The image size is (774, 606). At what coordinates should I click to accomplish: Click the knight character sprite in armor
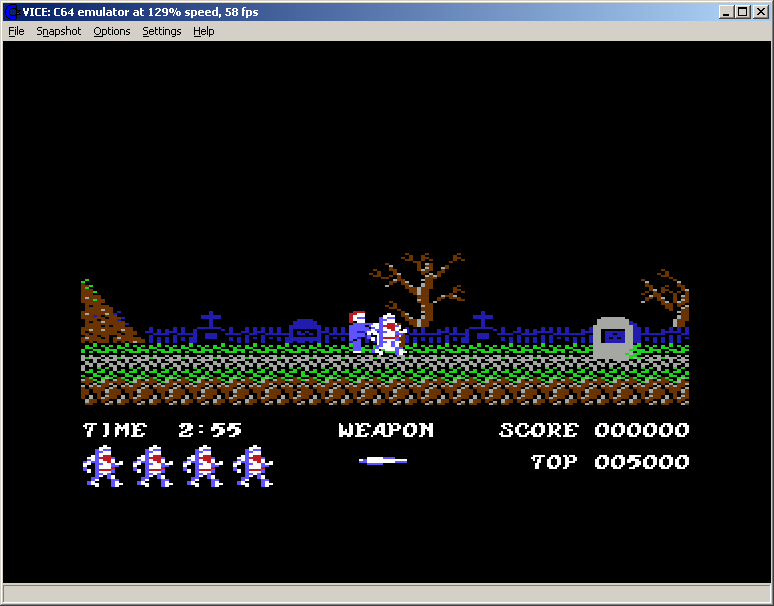click(x=389, y=334)
